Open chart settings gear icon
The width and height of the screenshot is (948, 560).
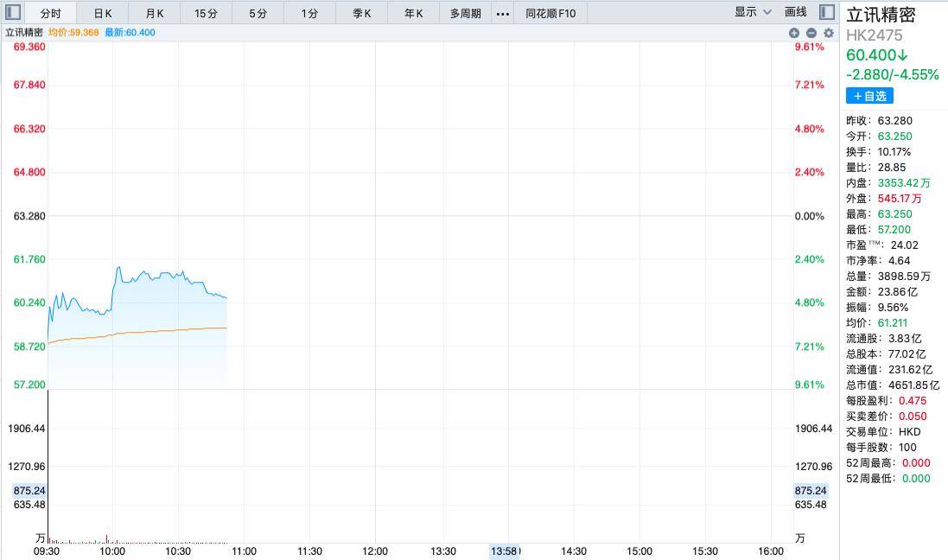coord(829,33)
